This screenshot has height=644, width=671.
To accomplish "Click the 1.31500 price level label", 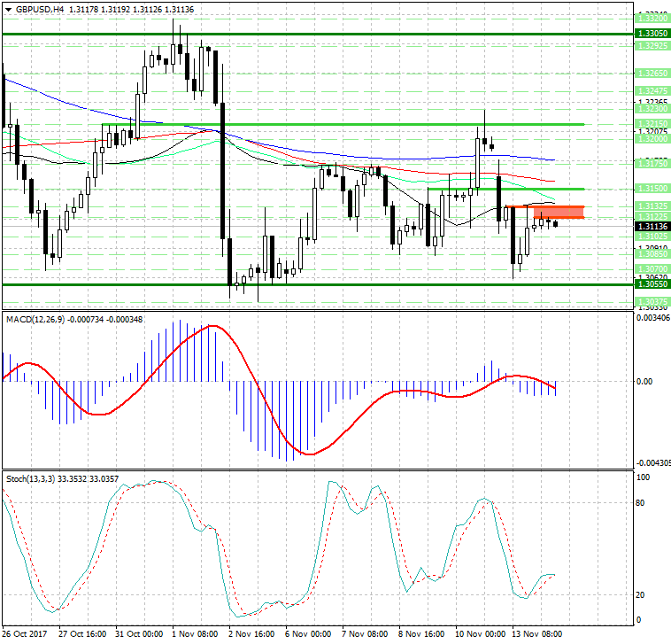I will click(652, 189).
